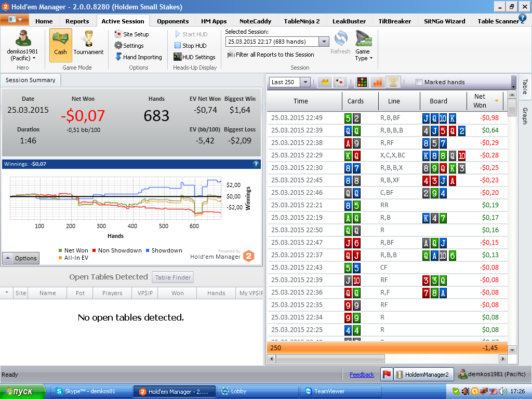This screenshot has height=399, width=532.
Task: Click the trophy icon in hands toolbar
Action: click(393, 82)
